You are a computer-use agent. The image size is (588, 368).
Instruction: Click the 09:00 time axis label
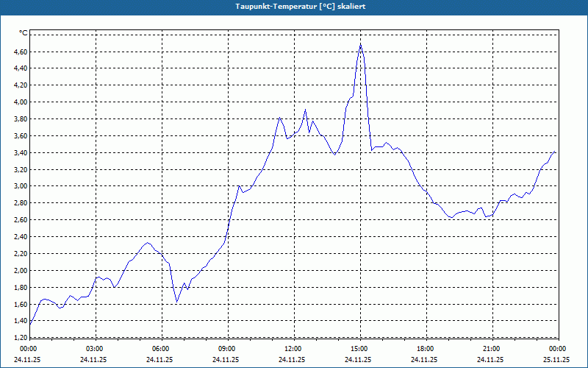click(228, 349)
